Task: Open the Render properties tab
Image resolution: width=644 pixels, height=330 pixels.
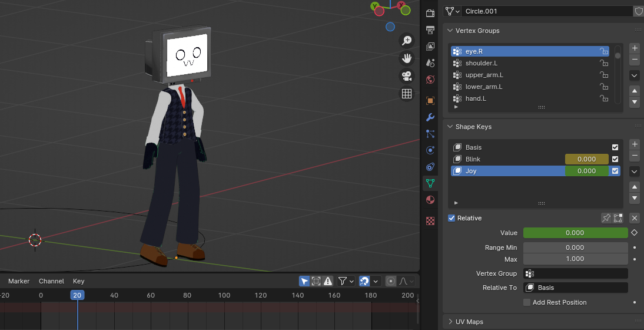Action: (430, 14)
